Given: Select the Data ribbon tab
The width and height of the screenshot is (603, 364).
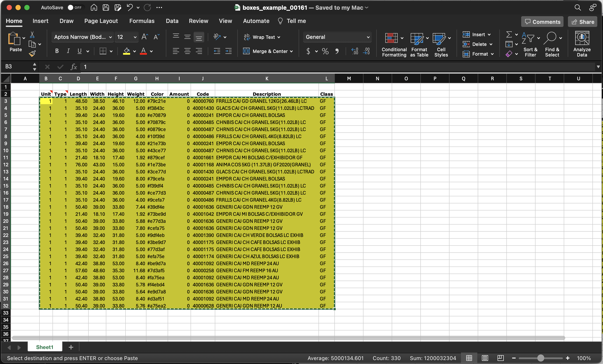Looking at the screenshot, I should 171,21.
